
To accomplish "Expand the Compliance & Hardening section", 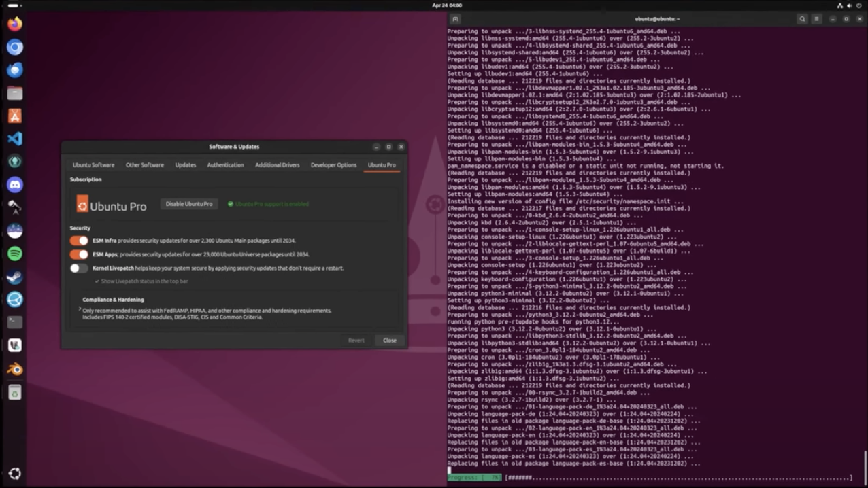I will [x=80, y=309].
